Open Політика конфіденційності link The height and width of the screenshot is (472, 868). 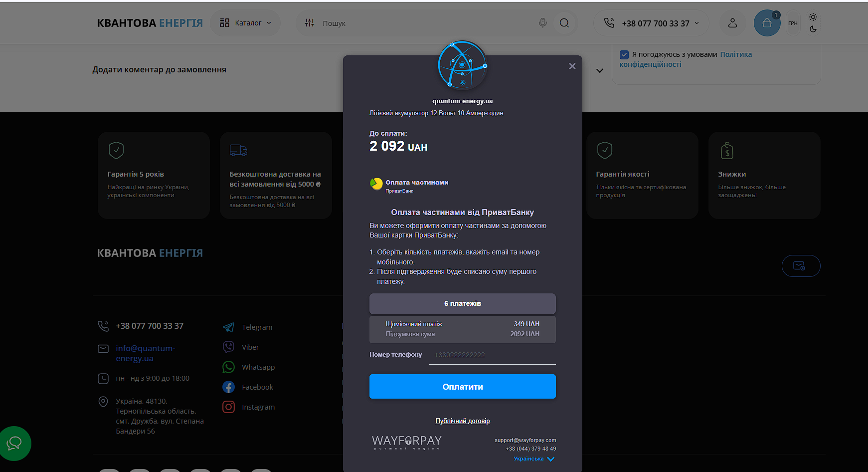(x=686, y=59)
